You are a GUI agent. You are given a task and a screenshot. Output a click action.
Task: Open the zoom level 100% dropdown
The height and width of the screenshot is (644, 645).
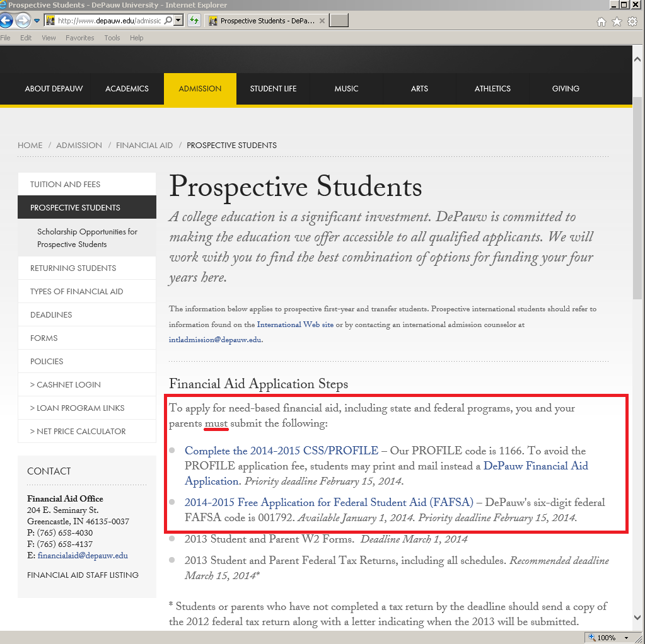(626, 638)
